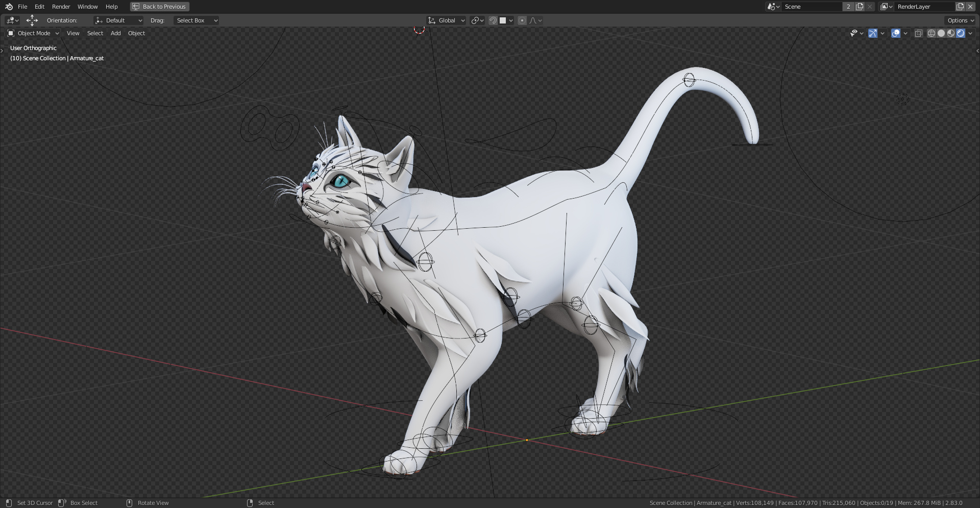Open the Options dropdown
This screenshot has height=508, width=980.
point(960,20)
